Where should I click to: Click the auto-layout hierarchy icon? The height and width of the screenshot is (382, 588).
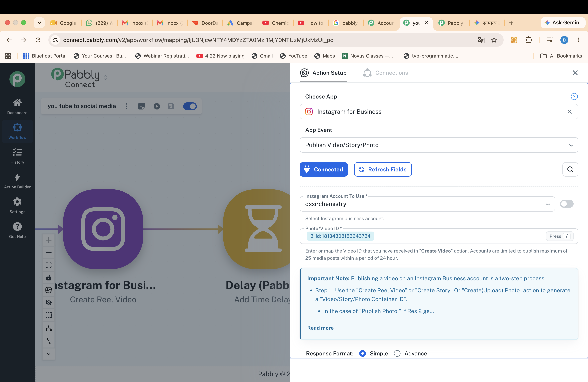tap(49, 328)
